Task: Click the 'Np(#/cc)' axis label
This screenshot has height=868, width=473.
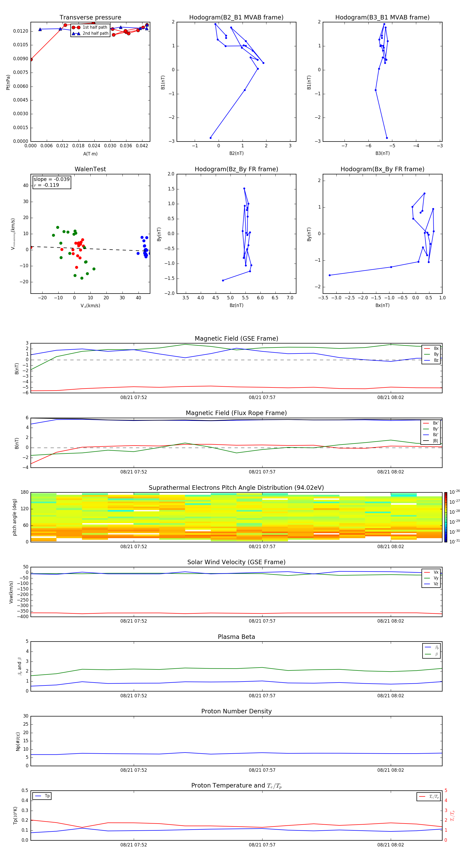Action: [18, 741]
